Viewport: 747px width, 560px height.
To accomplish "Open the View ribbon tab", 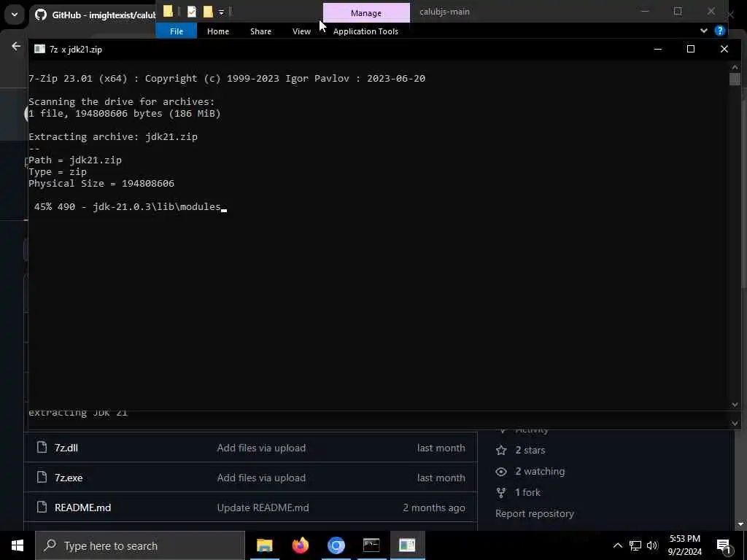I will tap(301, 31).
